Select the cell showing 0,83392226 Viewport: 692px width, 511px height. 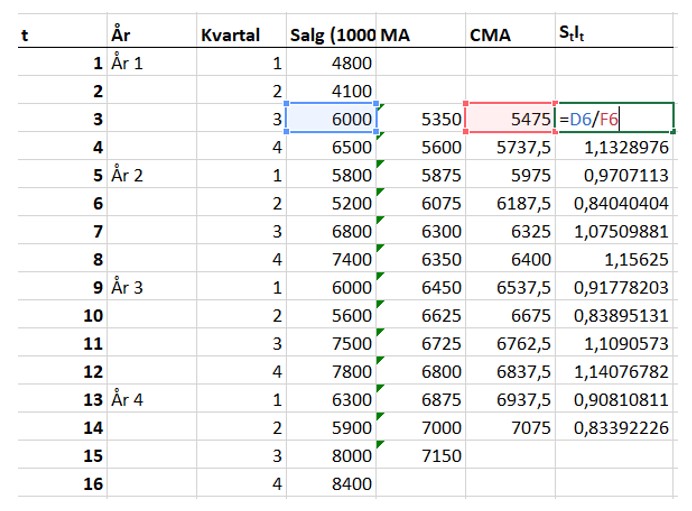[614, 428]
